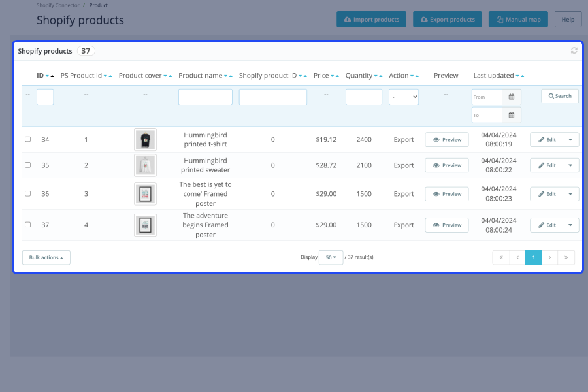Open adventure begins poster cover thumbnail
Image resolution: width=588 pixels, height=392 pixels.
pyautogui.click(x=145, y=225)
